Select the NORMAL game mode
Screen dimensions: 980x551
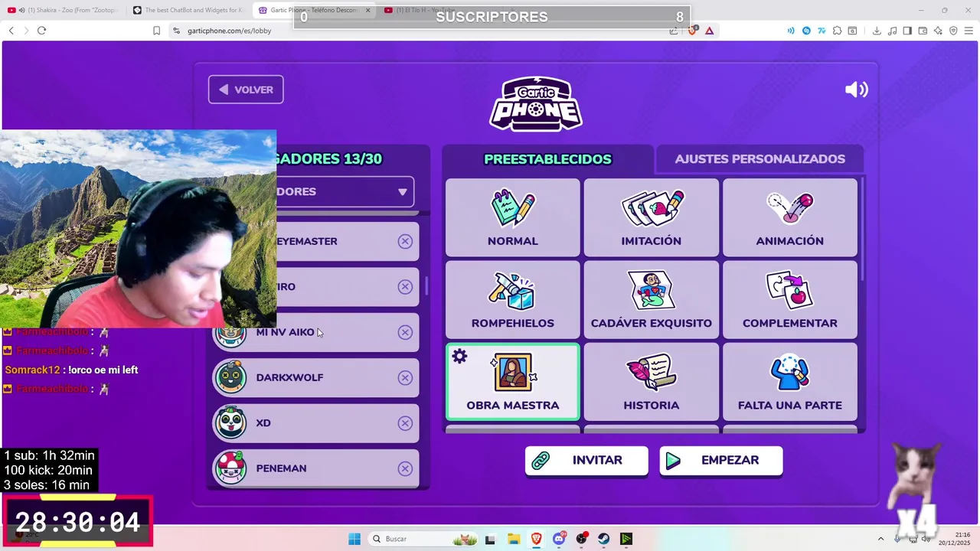tap(513, 217)
